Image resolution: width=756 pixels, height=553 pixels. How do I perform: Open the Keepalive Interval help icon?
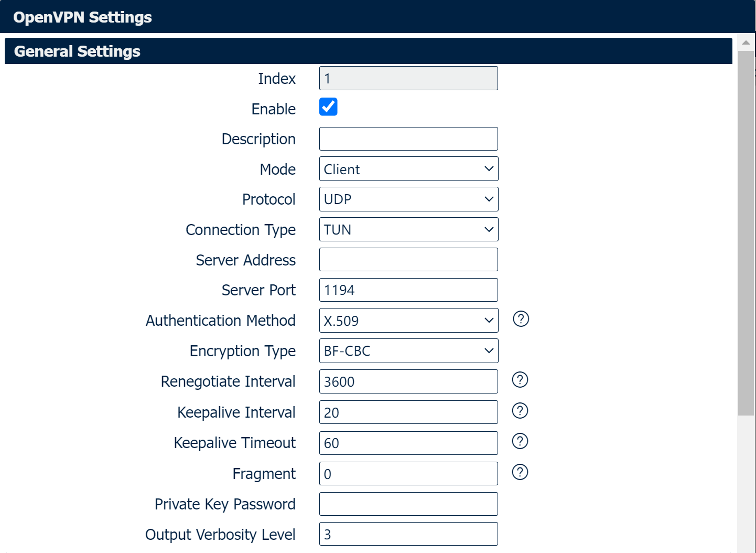(x=520, y=411)
